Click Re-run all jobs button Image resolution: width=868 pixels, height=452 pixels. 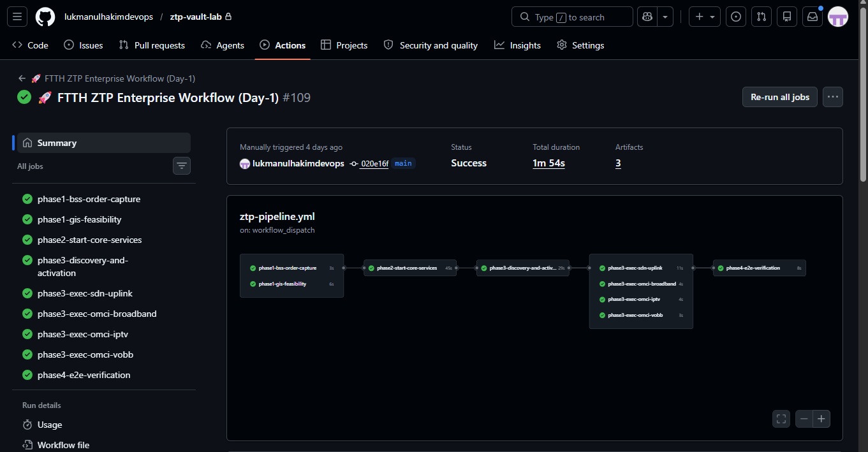pyautogui.click(x=779, y=97)
